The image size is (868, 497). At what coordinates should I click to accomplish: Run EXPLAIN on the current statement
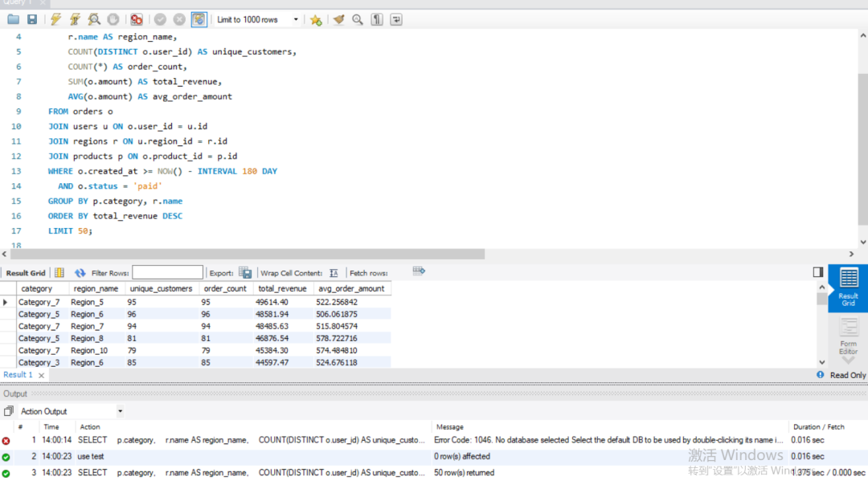click(x=94, y=20)
